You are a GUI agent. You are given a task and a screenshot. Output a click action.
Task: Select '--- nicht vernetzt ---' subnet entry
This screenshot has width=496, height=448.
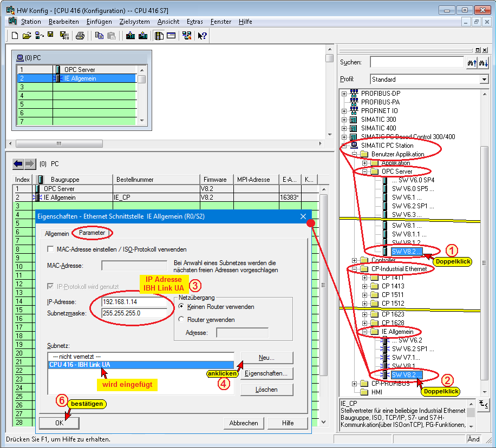click(141, 357)
